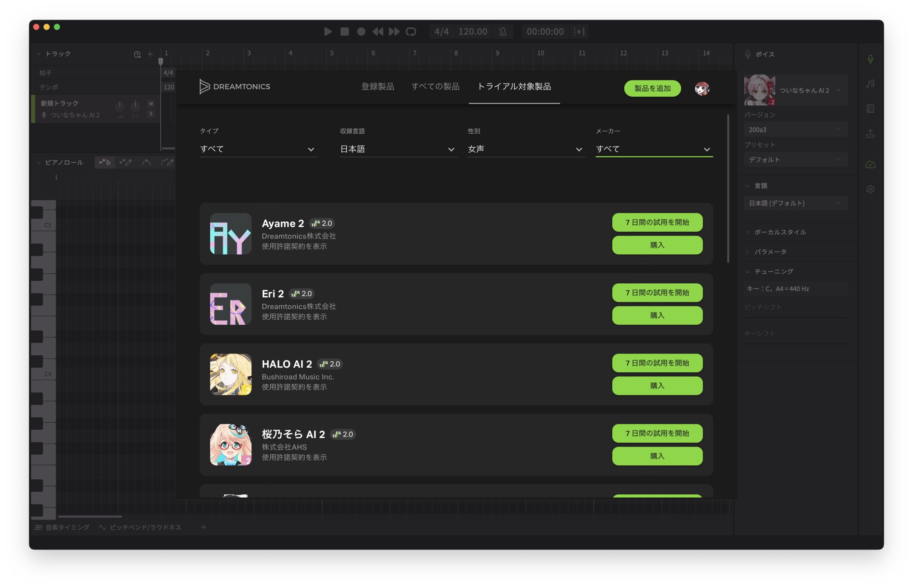Viewport: 913px width, 588px height.
Task: Open the Voice panel microphone icon in sidebar
Action: coord(870,59)
